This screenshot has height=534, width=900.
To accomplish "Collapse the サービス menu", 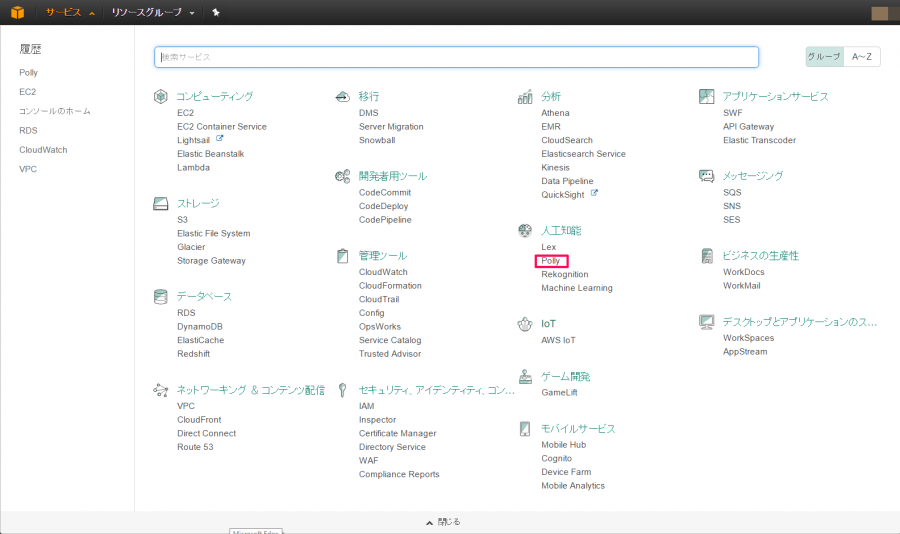I will 70,12.
